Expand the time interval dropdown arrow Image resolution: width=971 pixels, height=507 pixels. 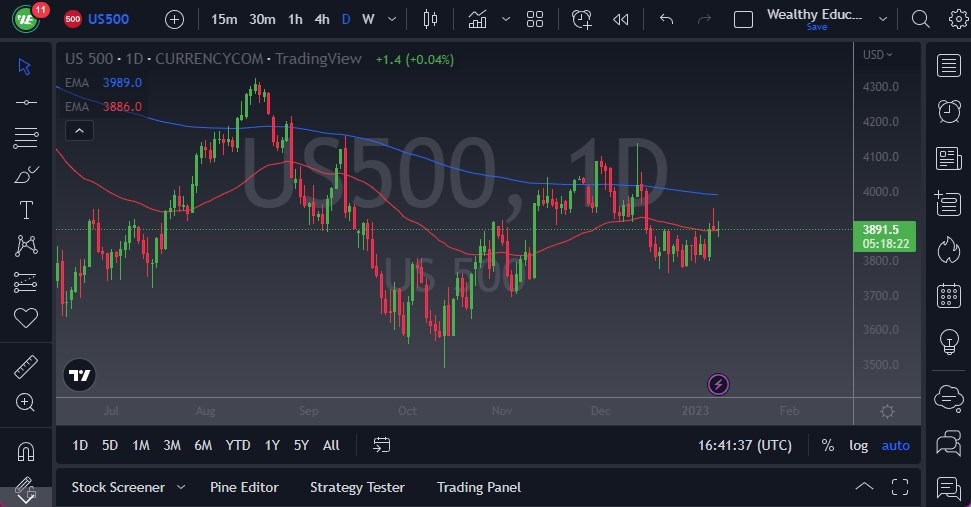390,19
